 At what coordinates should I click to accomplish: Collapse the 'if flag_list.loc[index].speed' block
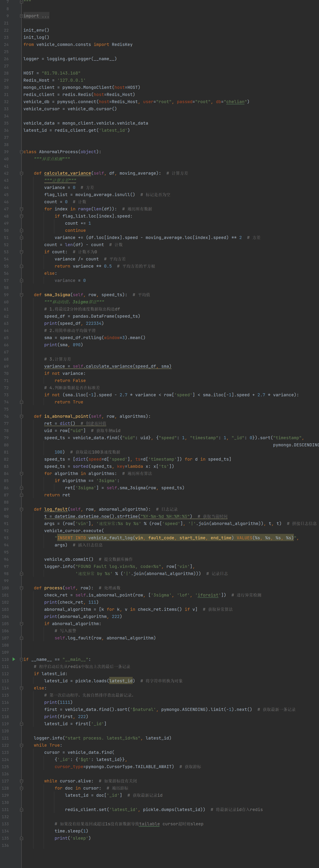pos(21,216)
